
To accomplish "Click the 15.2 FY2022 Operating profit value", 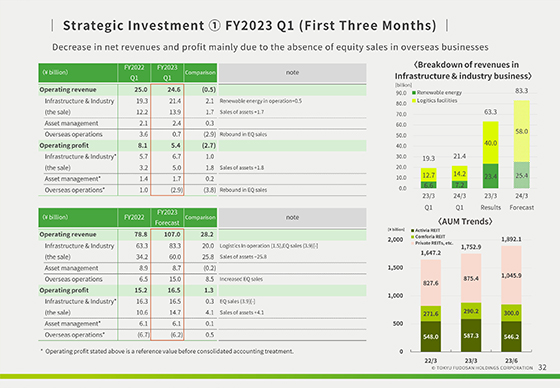I will coord(141,290).
